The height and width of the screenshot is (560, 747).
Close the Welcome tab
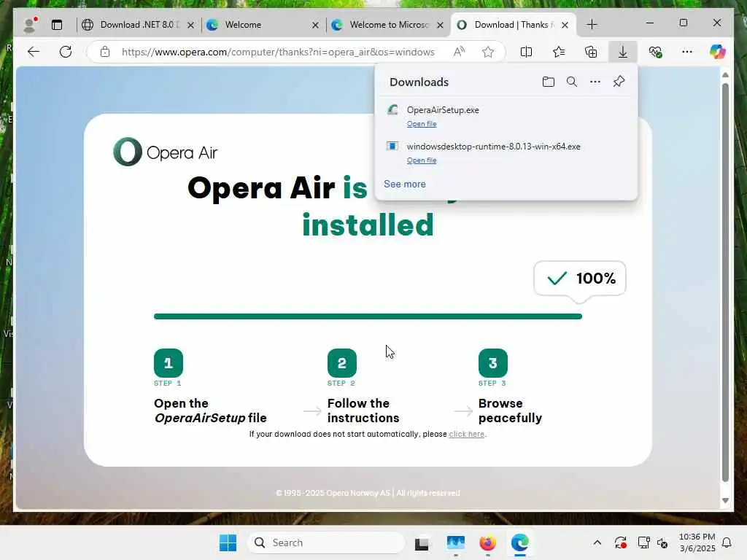tap(315, 26)
